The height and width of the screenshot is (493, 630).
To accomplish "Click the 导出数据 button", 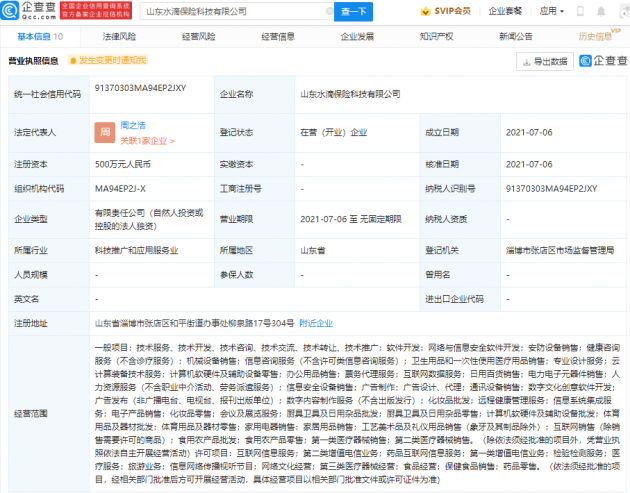I will [544, 61].
